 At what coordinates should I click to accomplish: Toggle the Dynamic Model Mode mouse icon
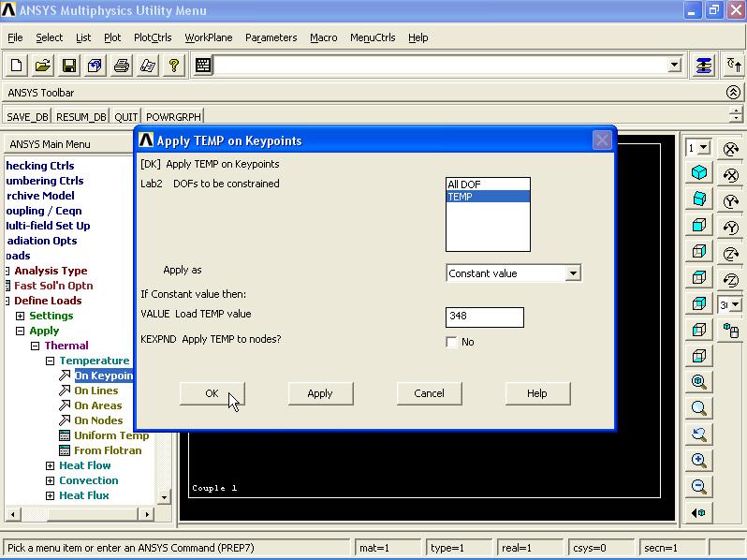731,331
